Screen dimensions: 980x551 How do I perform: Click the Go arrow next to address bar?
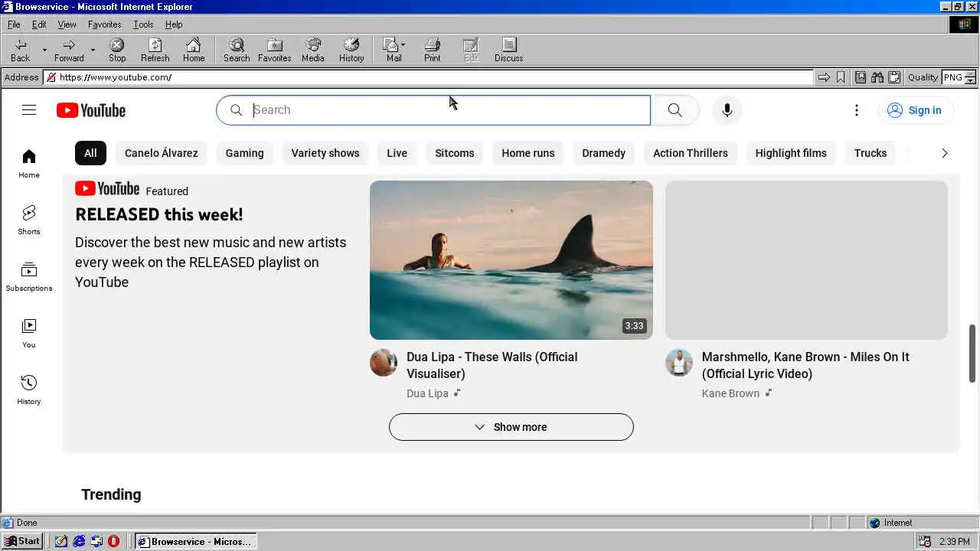pyautogui.click(x=824, y=77)
